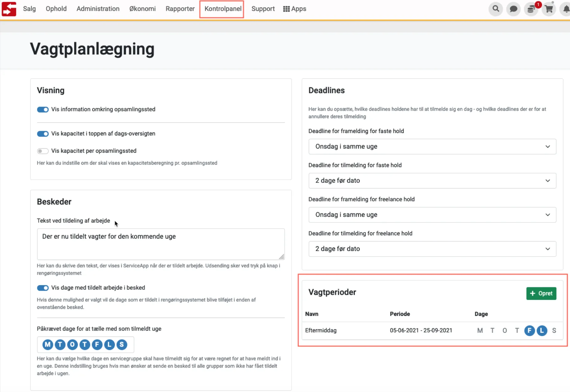The width and height of the screenshot is (570, 392).
Task: Open search from the top bar
Action: click(496, 9)
